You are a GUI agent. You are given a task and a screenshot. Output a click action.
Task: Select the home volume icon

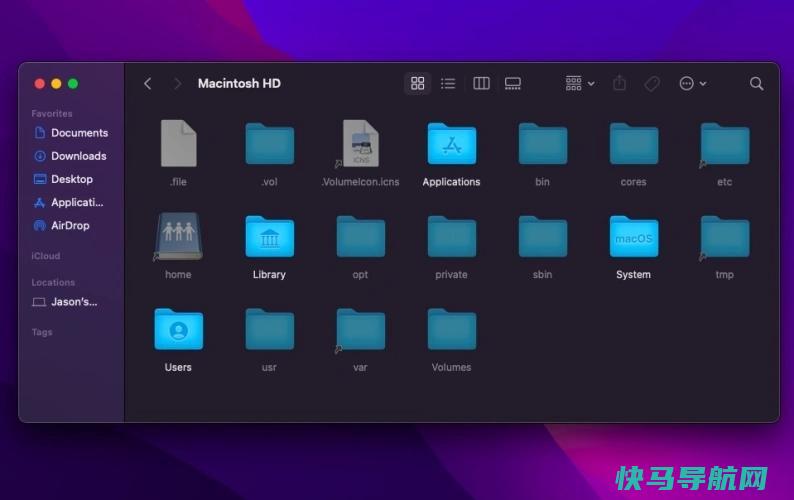pos(178,236)
